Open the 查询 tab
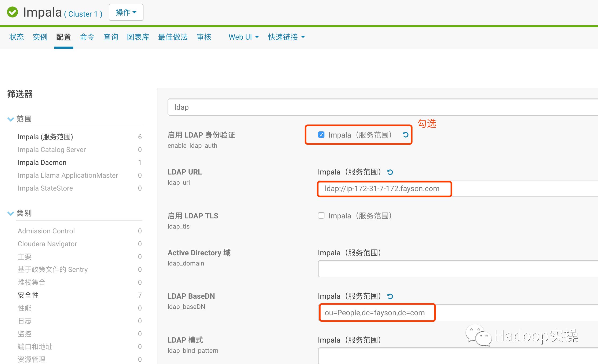Image resolution: width=598 pixels, height=364 pixels. click(111, 37)
